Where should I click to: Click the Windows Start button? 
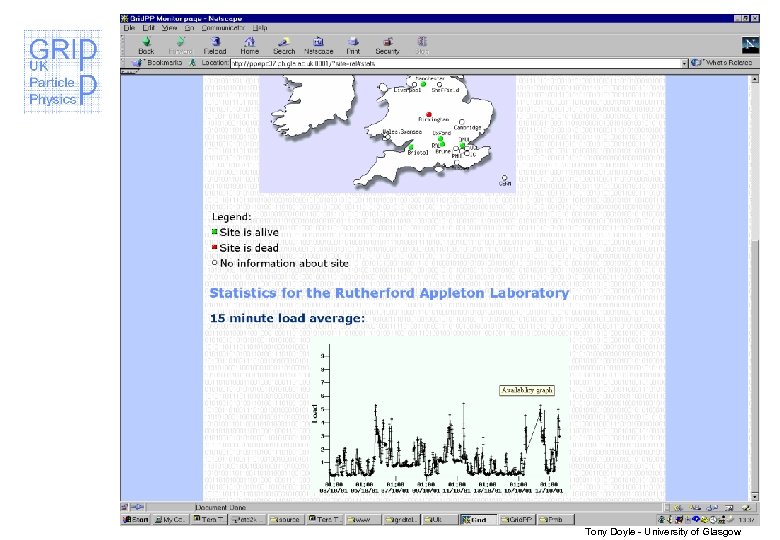[134, 519]
